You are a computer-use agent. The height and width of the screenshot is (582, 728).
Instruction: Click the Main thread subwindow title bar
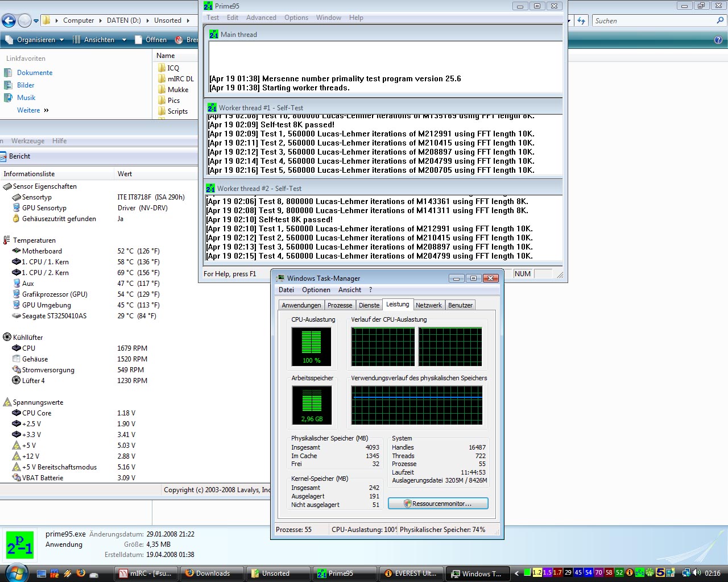point(384,34)
